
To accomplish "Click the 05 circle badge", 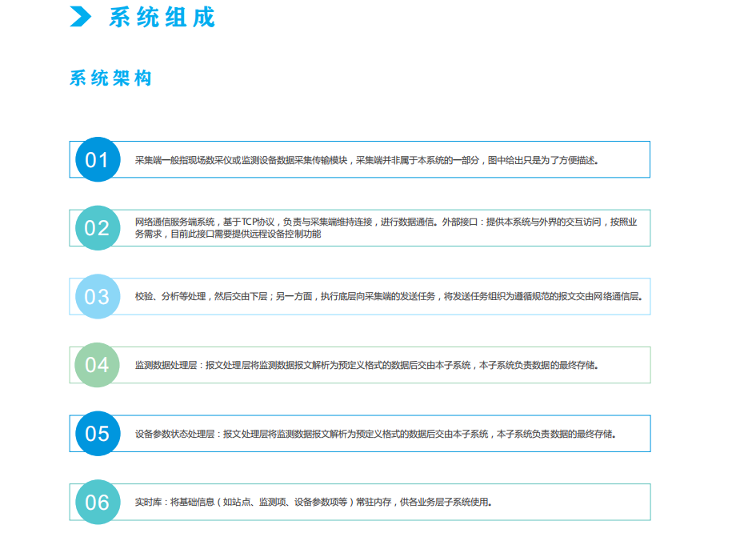I will (98, 434).
